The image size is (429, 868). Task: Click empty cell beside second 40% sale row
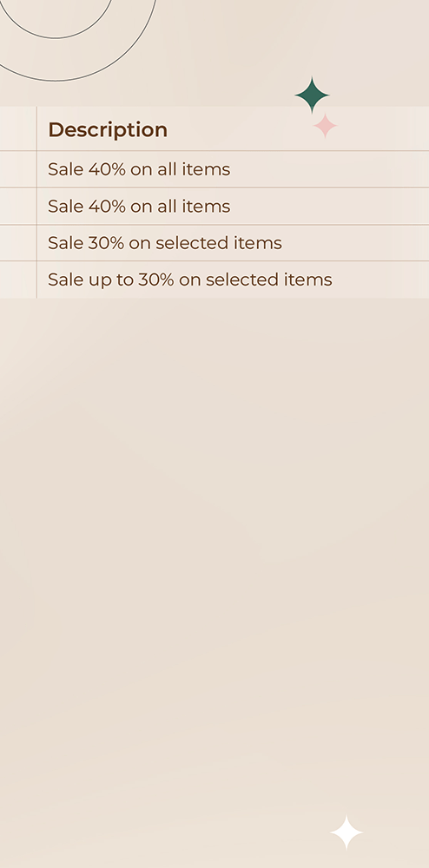(18, 206)
